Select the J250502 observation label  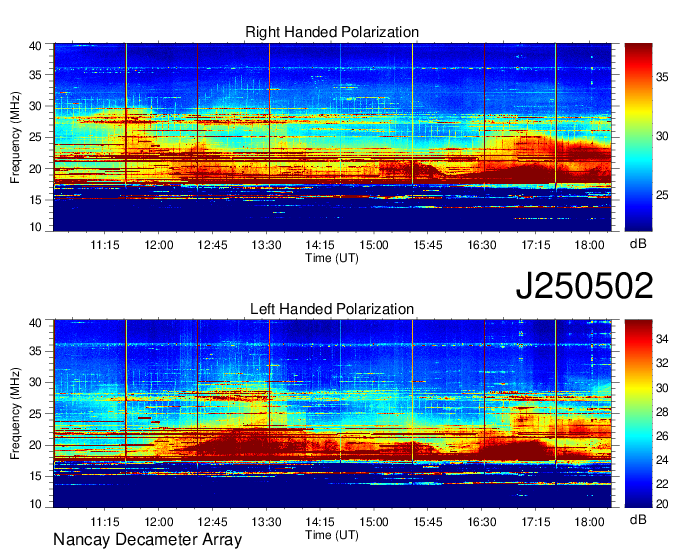(x=584, y=286)
